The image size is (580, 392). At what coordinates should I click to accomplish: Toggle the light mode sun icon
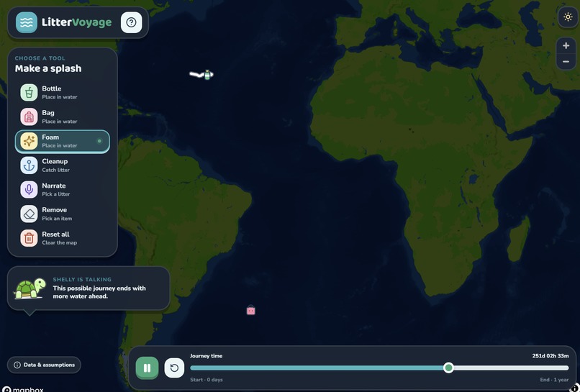[568, 17]
